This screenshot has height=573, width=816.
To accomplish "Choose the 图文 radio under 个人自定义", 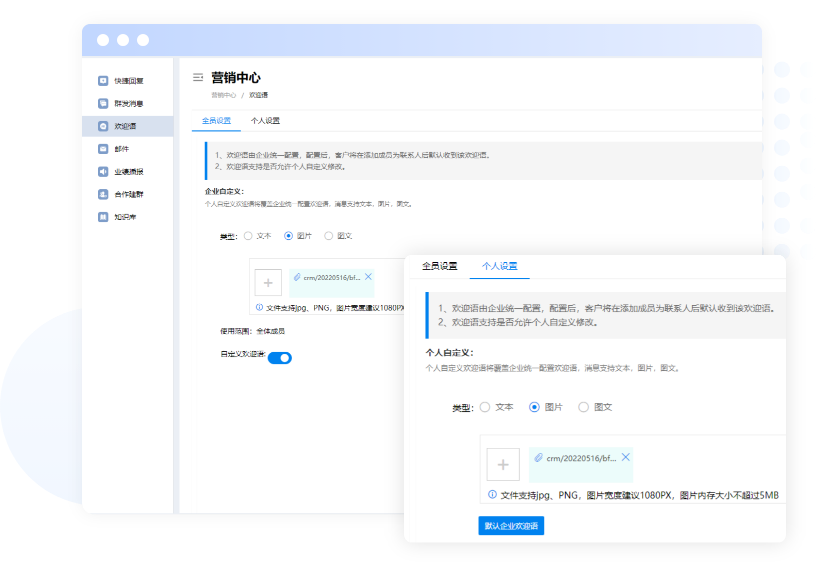I will tap(584, 407).
